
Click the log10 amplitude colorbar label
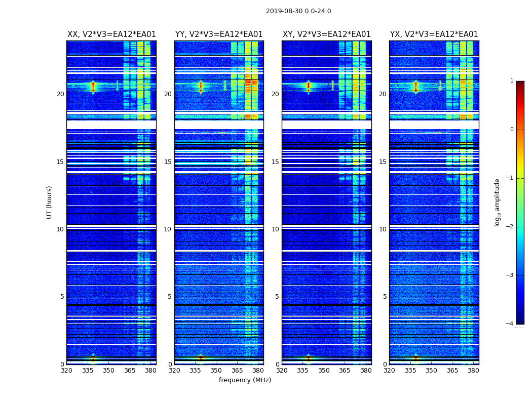pos(498,202)
